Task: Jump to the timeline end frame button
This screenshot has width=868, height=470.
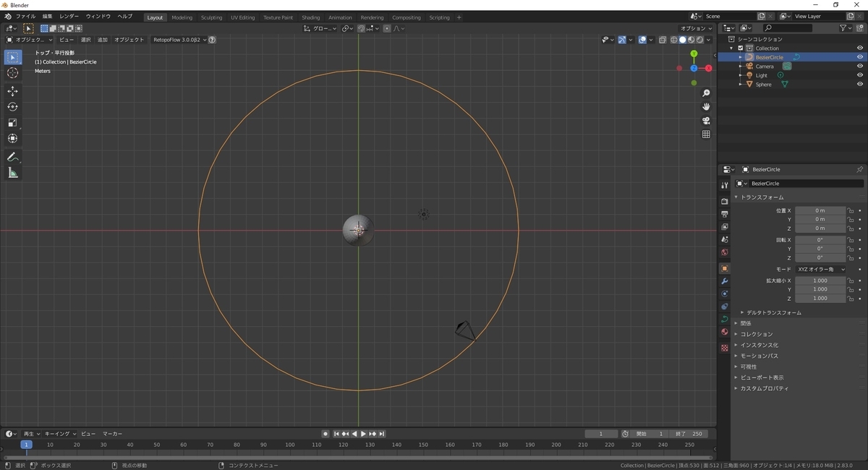Action: (x=382, y=434)
